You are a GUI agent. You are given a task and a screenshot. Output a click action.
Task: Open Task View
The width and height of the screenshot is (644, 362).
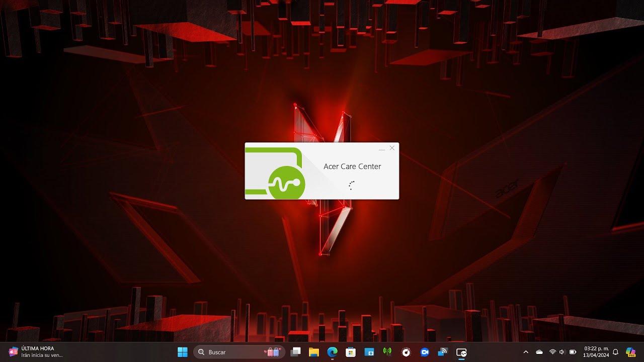(x=296, y=352)
